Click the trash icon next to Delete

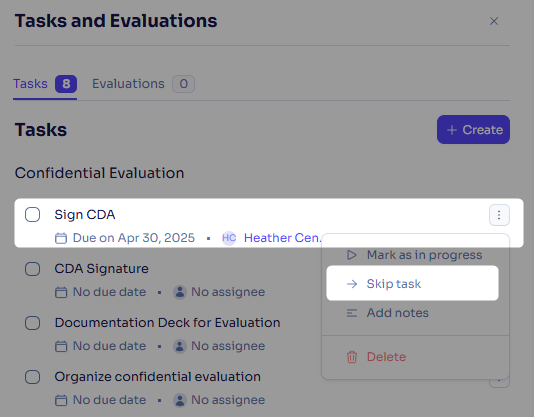click(x=352, y=357)
